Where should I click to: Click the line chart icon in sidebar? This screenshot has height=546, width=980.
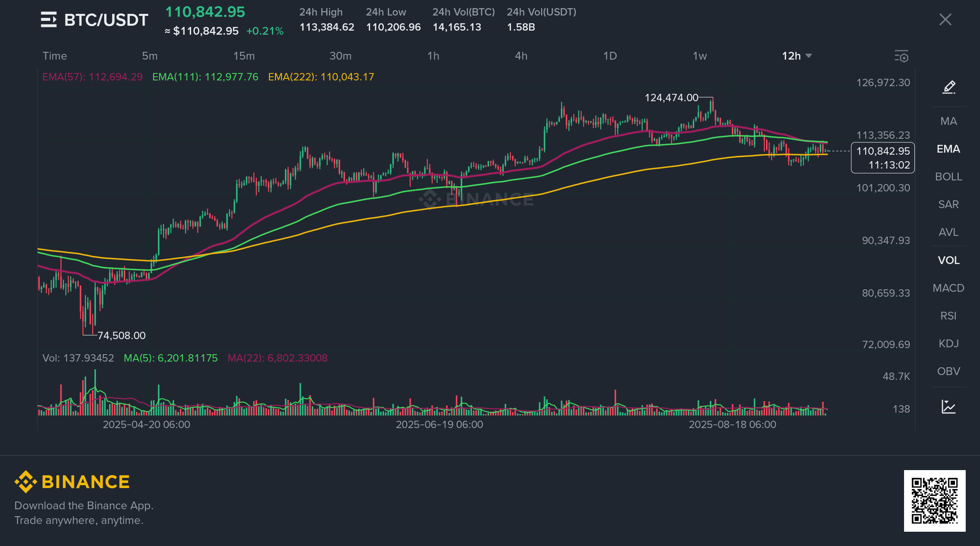(x=949, y=407)
